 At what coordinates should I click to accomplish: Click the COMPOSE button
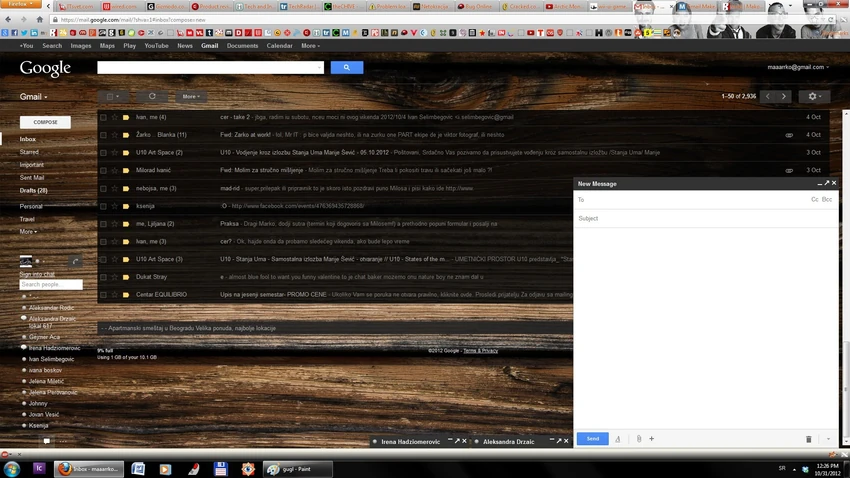[x=46, y=122]
